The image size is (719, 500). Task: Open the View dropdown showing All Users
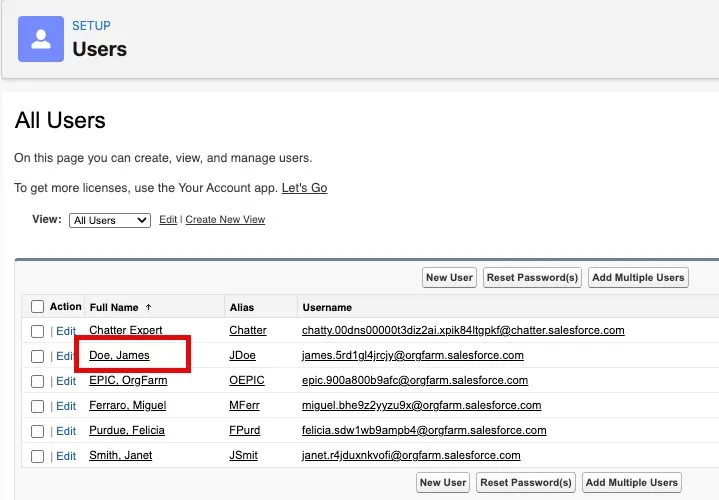110,220
